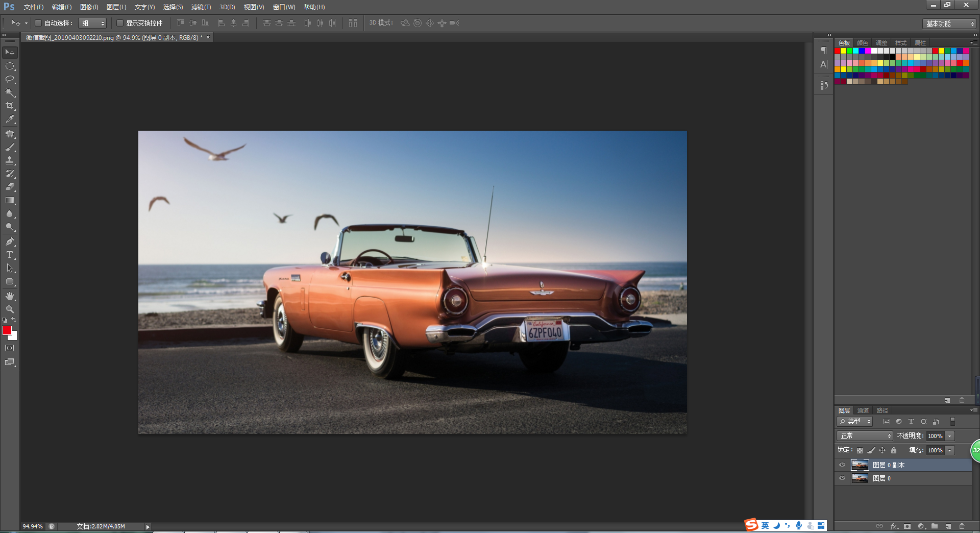The width and height of the screenshot is (980, 533).
Task: Select the Eyedropper tool
Action: click(x=10, y=119)
